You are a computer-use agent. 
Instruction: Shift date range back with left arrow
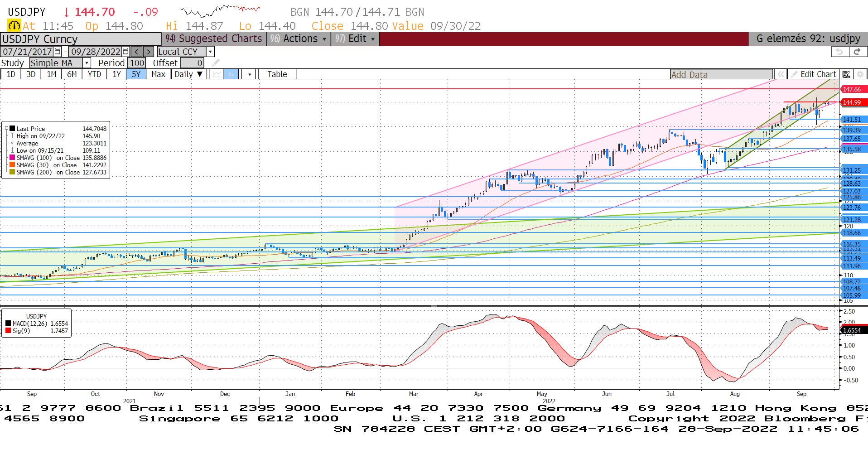136,52
